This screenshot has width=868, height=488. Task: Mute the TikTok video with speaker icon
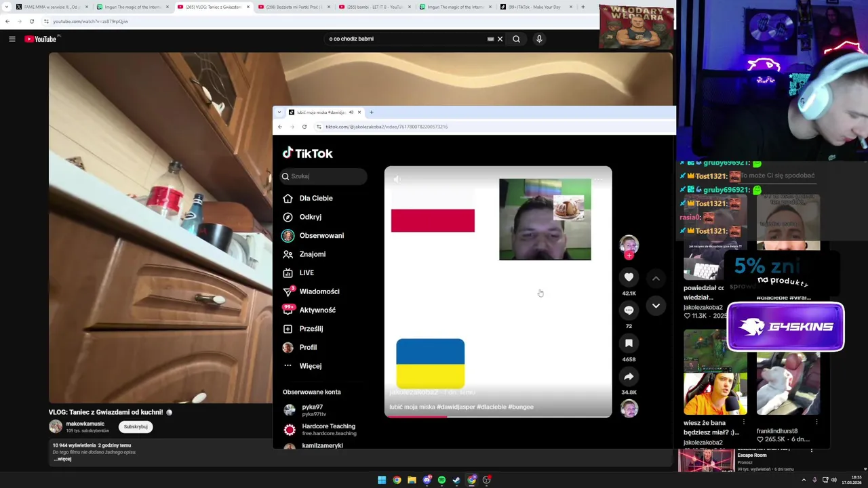[397, 180]
